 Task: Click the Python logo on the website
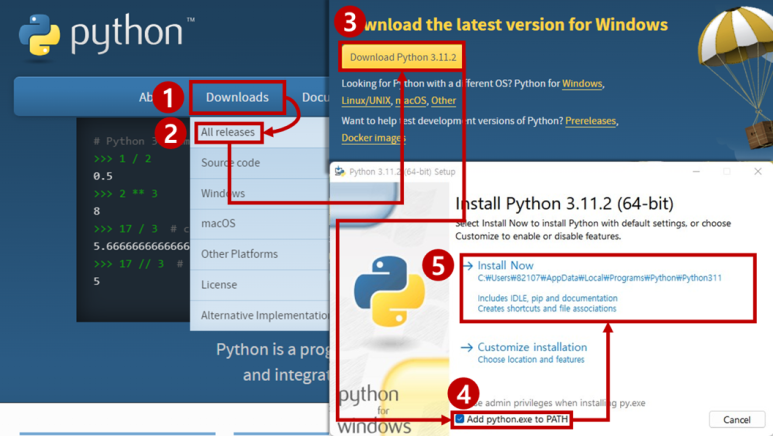(x=106, y=34)
